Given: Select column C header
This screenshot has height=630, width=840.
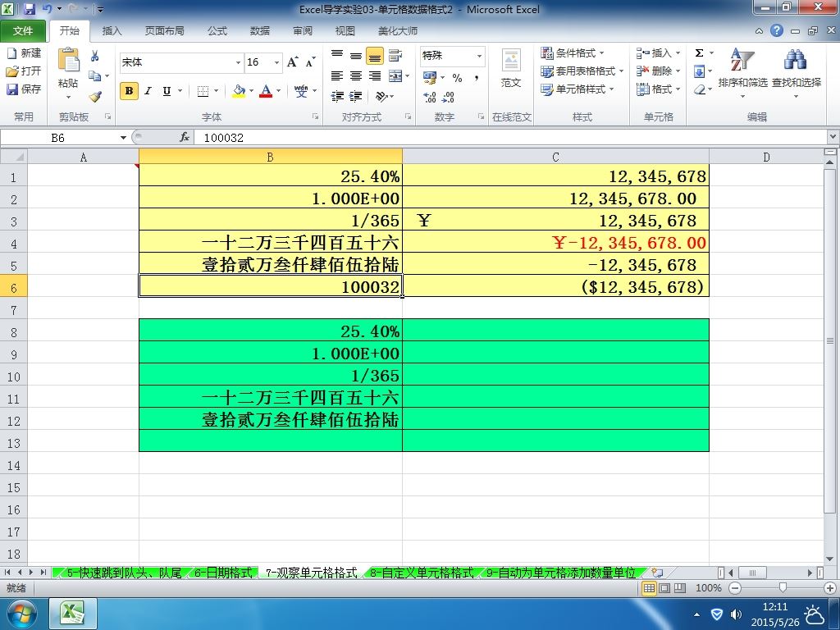Looking at the screenshot, I should click(555, 157).
